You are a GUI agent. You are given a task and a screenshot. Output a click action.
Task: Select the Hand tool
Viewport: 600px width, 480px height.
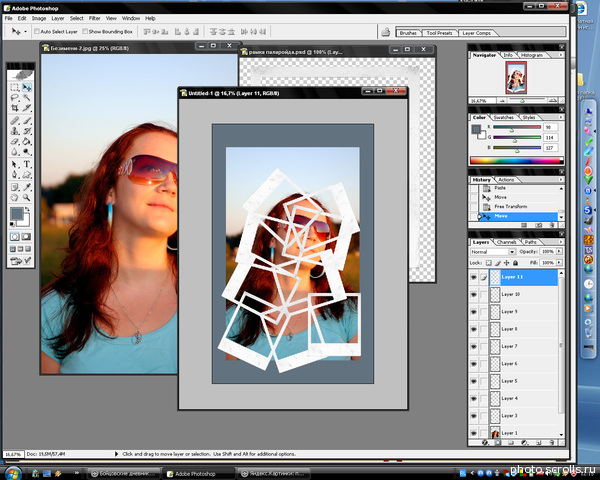click(x=15, y=198)
